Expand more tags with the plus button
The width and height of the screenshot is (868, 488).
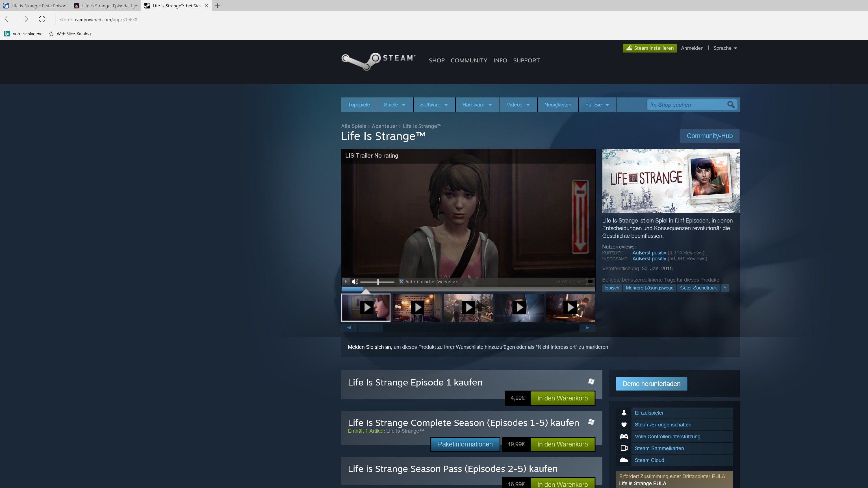click(x=724, y=288)
